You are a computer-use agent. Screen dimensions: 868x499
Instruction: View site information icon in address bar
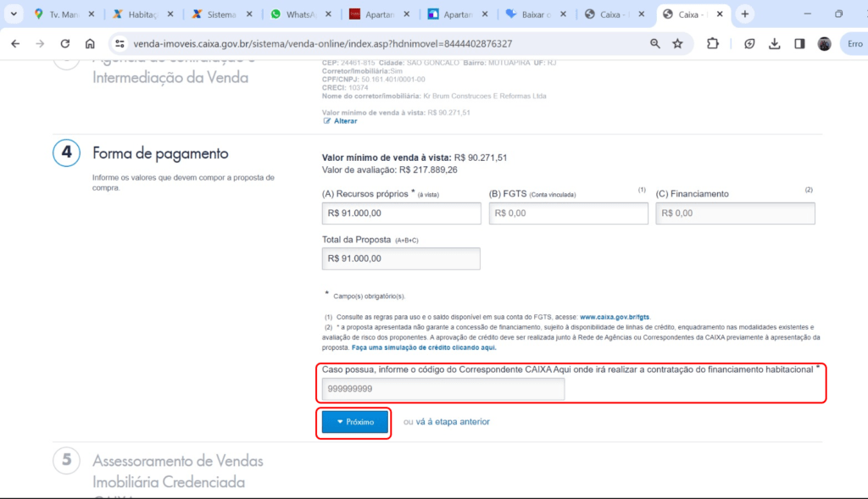[x=120, y=44]
